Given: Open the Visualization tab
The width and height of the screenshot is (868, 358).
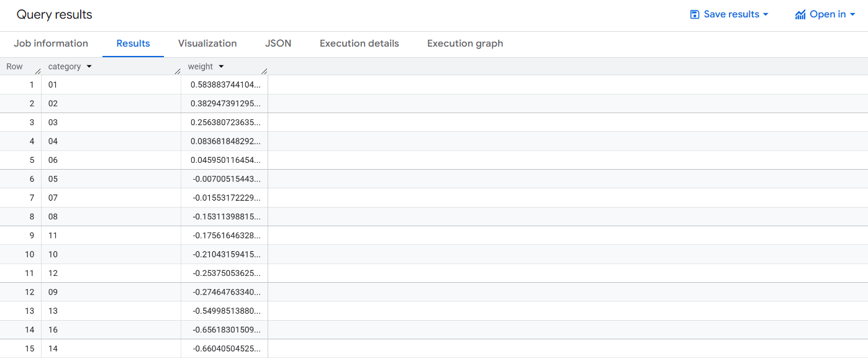Looking at the screenshot, I should pyautogui.click(x=207, y=44).
